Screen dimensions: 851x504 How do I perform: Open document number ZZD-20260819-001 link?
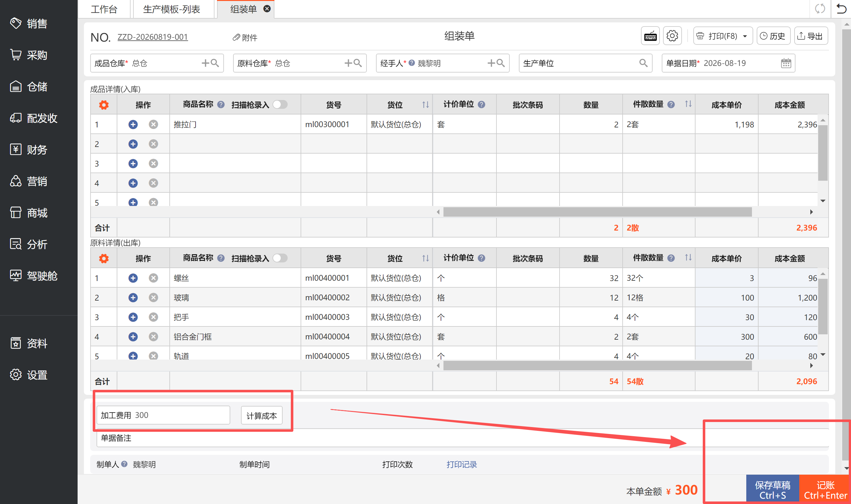[152, 37]
